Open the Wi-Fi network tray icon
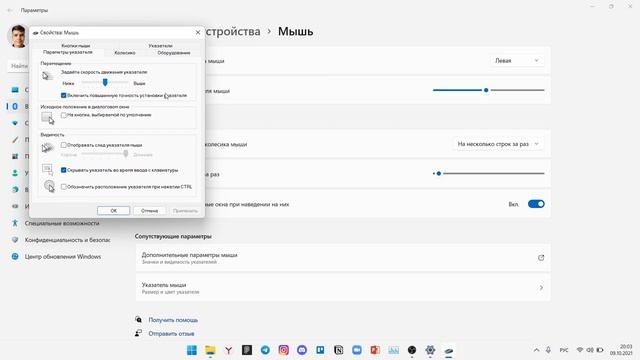This screenshot has width=640, height=360. pyautogui.click(x=580, y=350)
